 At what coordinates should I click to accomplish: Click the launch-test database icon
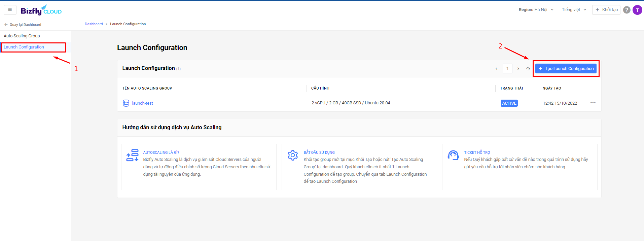coord(126,103)
